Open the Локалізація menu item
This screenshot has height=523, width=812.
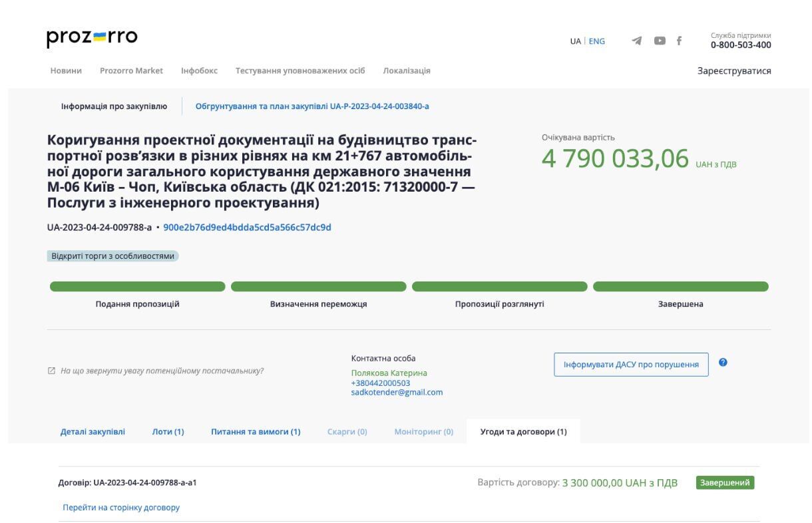click(x=407, y=71)
